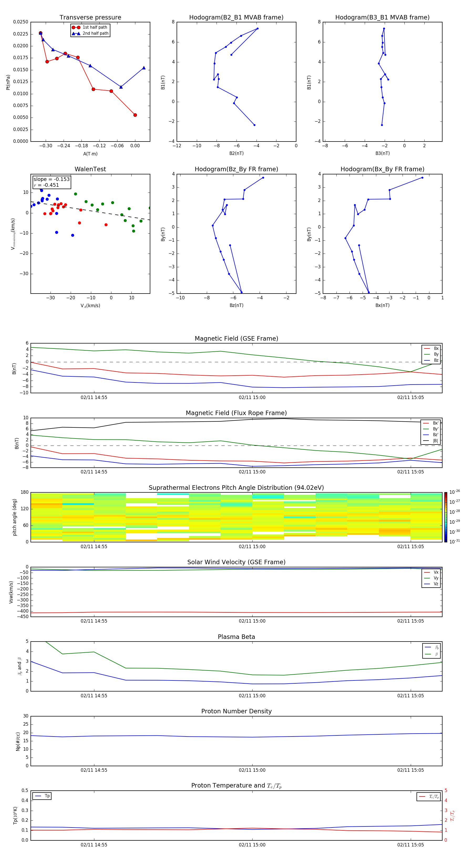Click the Vz entry in velocity legend
This screenshot has width=473, height=868.
[x=431, y=584]
